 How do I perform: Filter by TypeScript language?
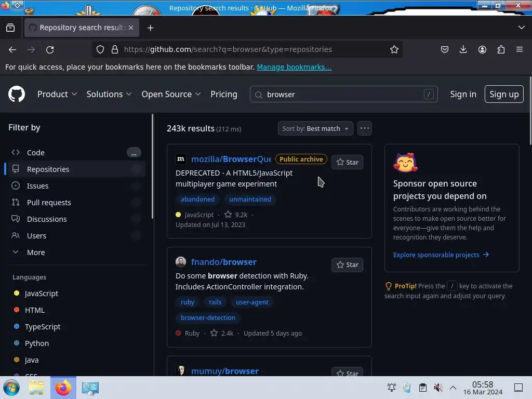point(43,326)
